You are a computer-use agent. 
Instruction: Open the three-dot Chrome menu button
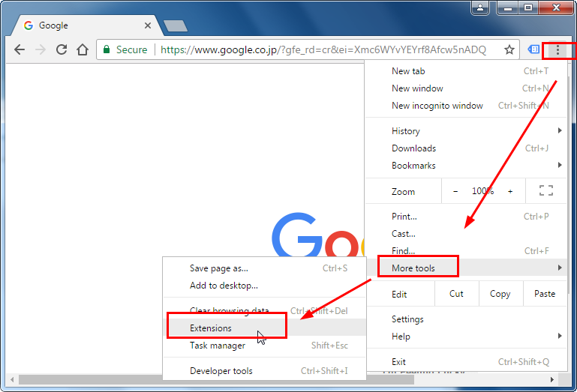tap(557, 50)
